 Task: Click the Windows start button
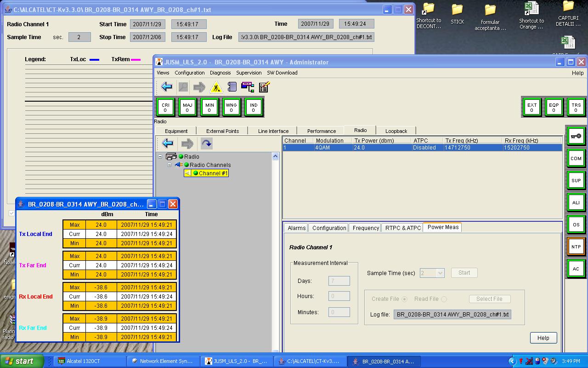[x=22, y=361]
